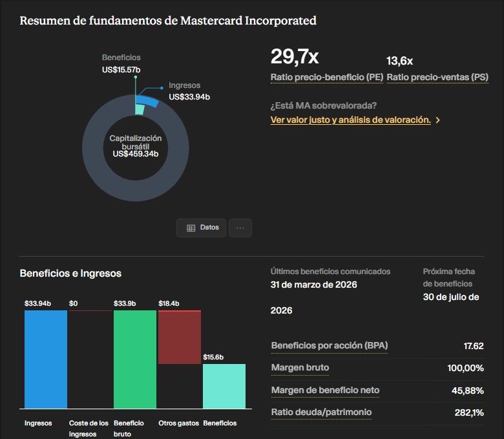Click the Margen bruto term
Viewport: 504px width, 439px height.
pyautogui.click(x=300, y=368)
